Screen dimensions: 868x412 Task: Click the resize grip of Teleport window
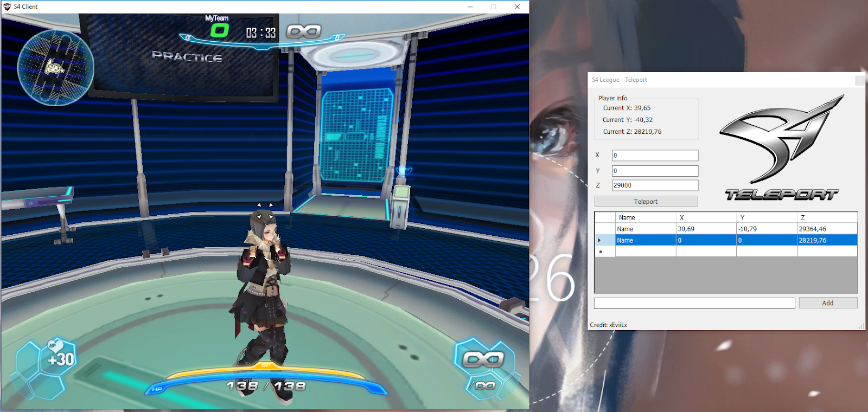coord(861,326)
